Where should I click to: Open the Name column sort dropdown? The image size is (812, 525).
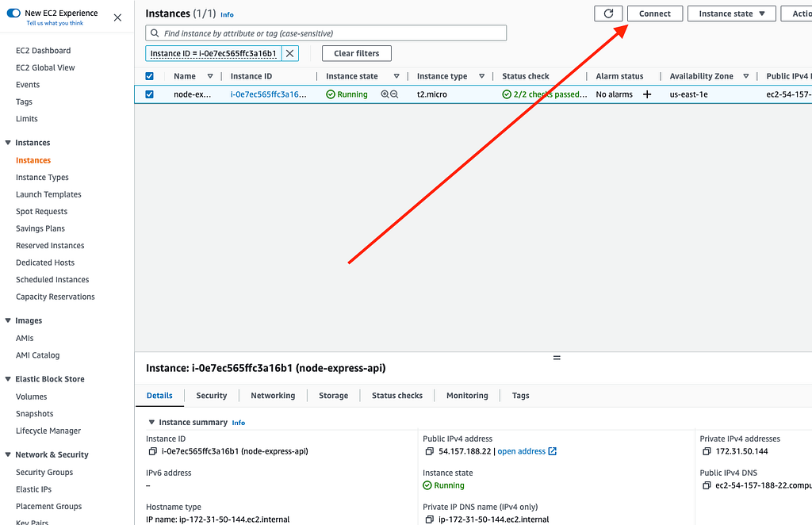click(209, 76)
